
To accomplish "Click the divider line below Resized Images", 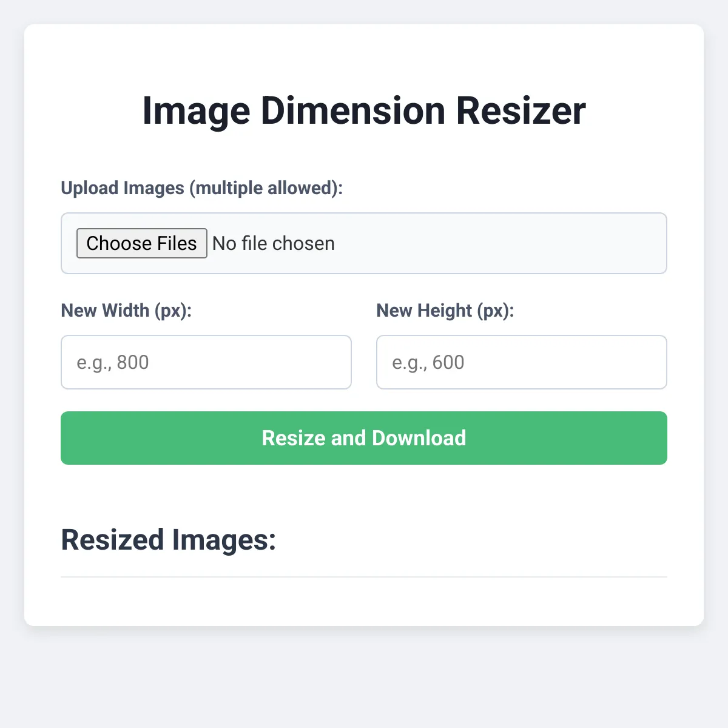I will 364,577.
